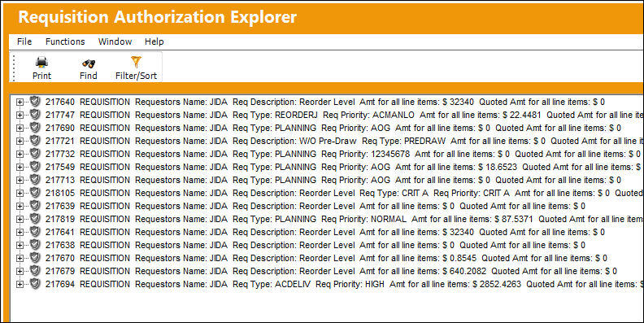The image size is (644, 323).
Task: Select the 217690 PLANNING AOG row
Action: [x=333, y=128]
